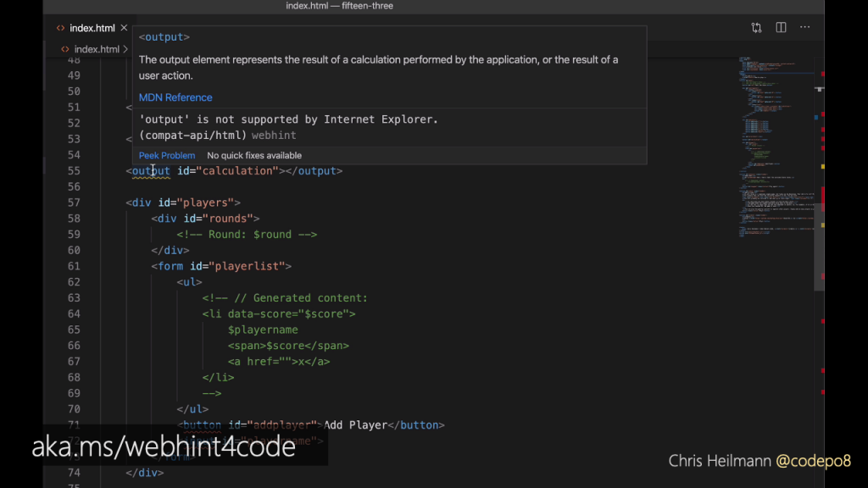Click Peek Problem in the hover popup
Viewport: 868px width, 488px height.
point(167,156)
